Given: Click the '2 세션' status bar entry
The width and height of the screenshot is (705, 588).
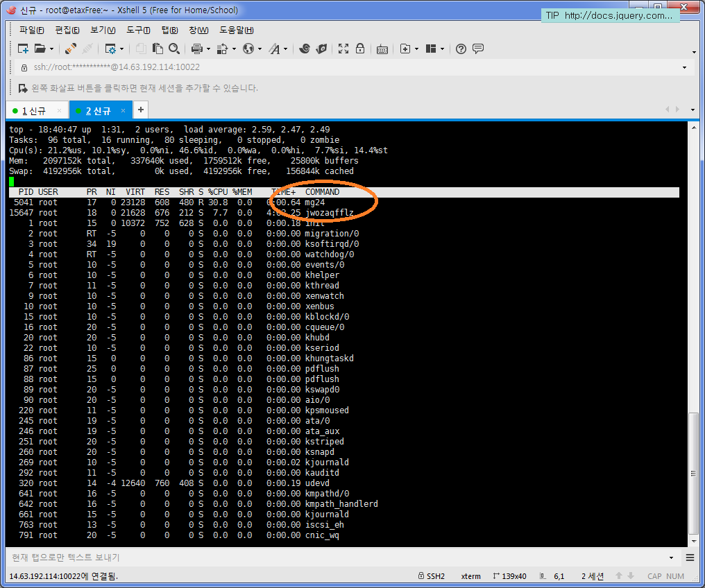Looking at the screenshot, I should [x=593, y=576].
